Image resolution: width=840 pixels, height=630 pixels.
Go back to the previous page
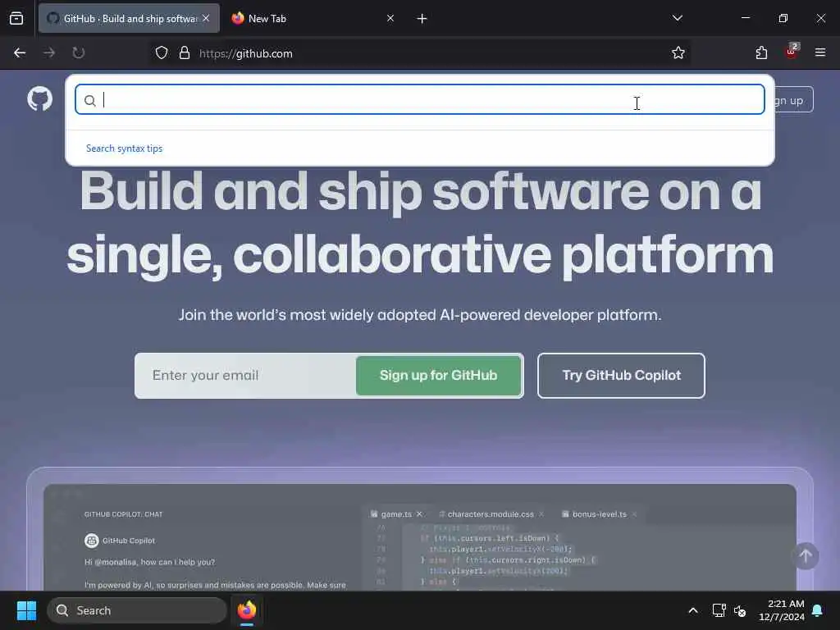coord(20,52)
